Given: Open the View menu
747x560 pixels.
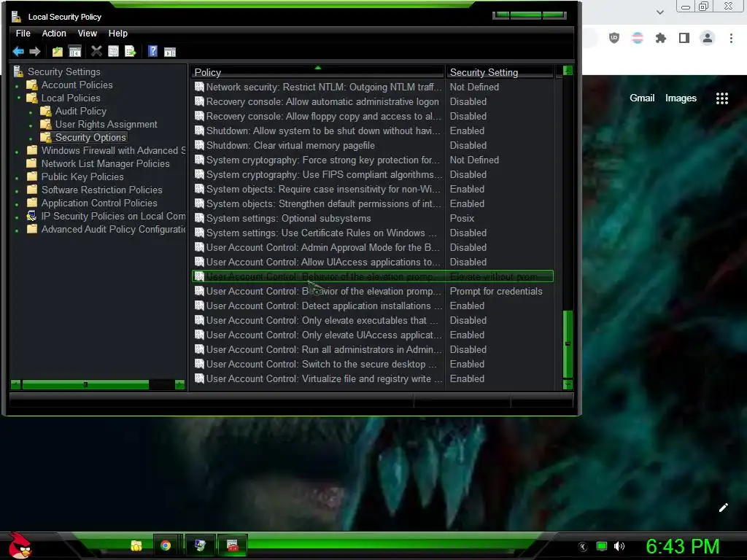Looking at the screenshot, I should (88, 34).
